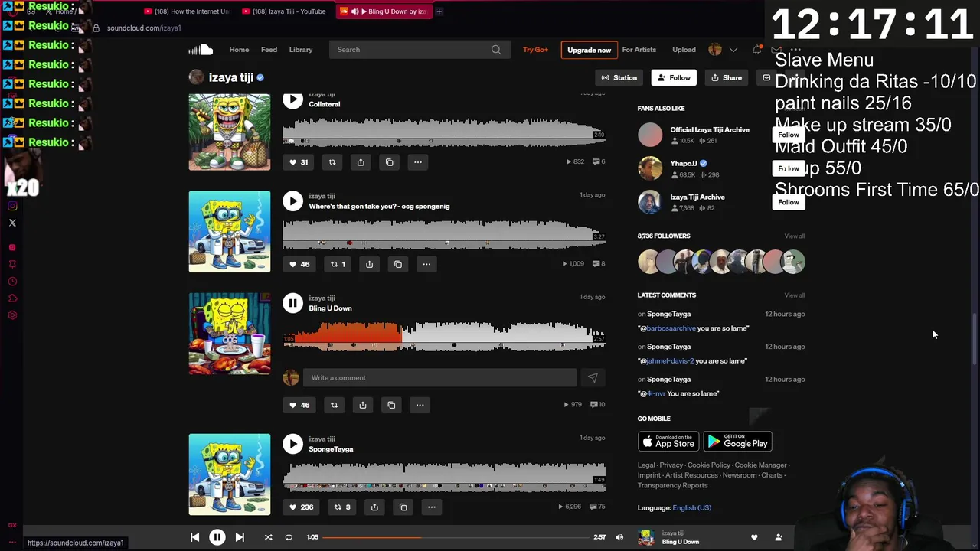
Task: View all 8,736 followers
Action: pyautogui.click(x=795, y=236)
